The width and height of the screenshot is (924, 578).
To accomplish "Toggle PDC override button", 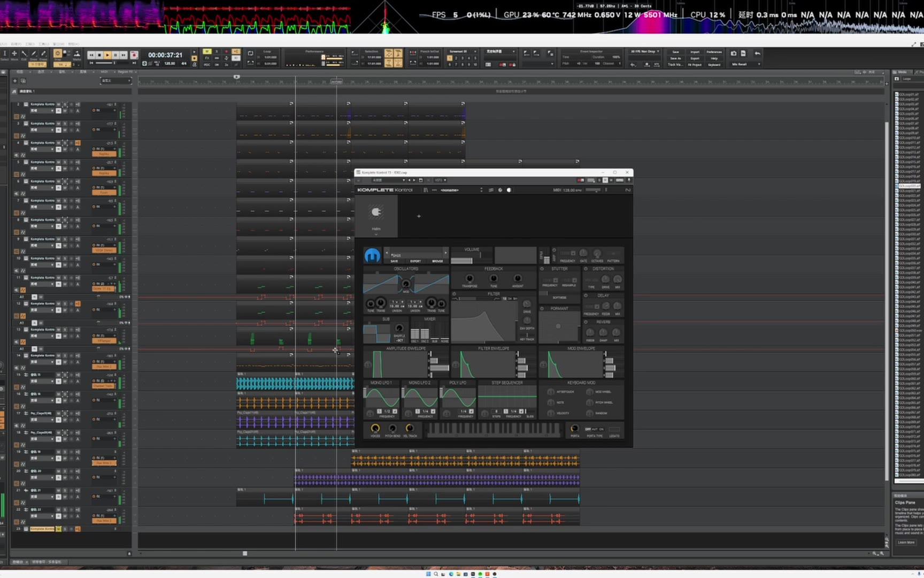I will 207,64.
